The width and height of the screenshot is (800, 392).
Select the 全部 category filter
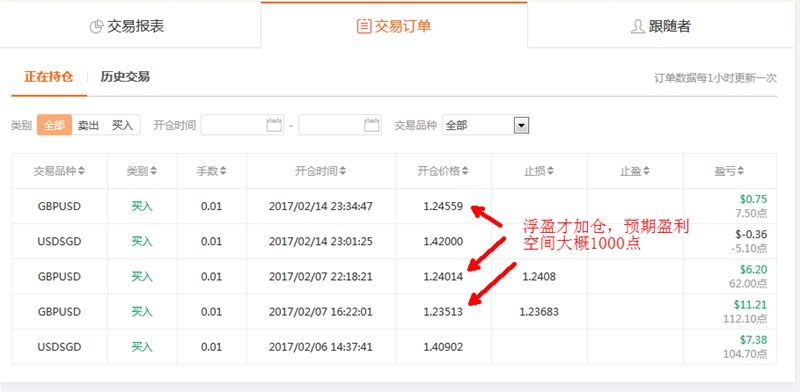pyautogui.click(x=54, y=125)
